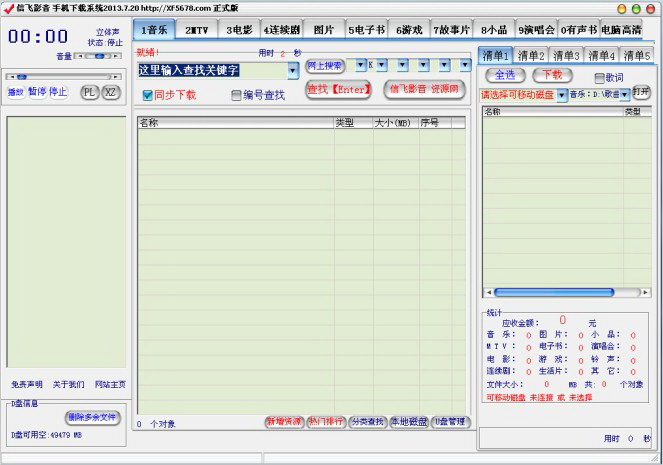663x465 pixels.
Task: Open the 请选择可移动磁盘 removable disk dropdown
Action: 562,95
